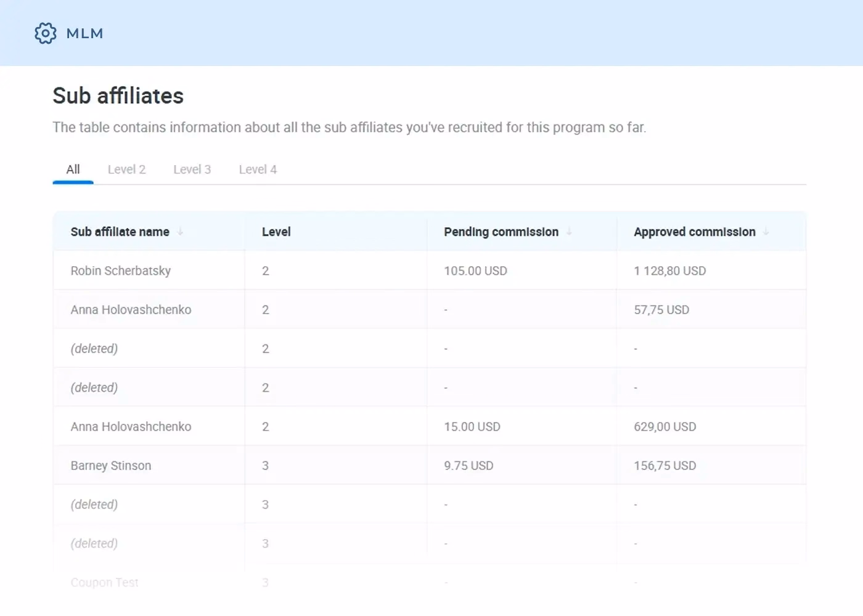Screen dimensions: 863x616
Task: Show the Level 4 tab
Action: coord(258,169)
